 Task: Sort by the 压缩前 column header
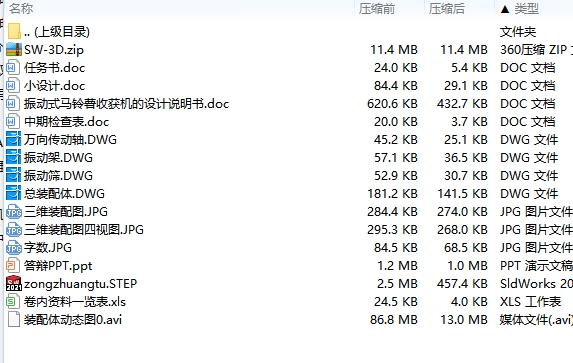pyautogui.click(x=377, y=8)
